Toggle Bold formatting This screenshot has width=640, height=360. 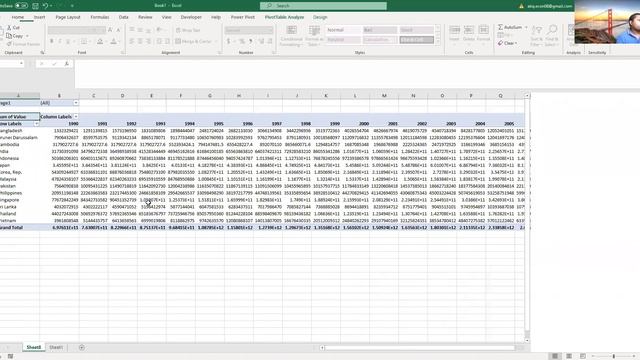point(52,41)
